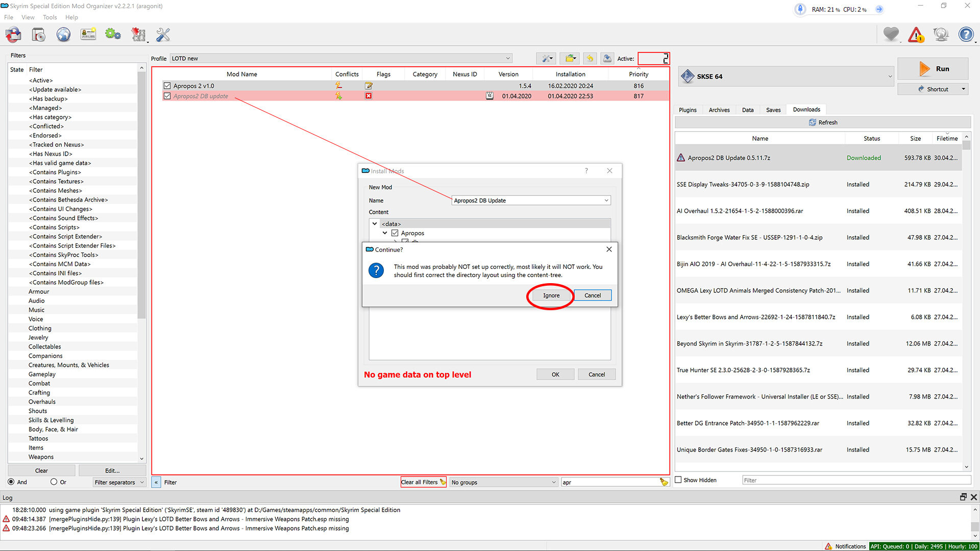The height and width of the screenshot is (551, 980).
Task: Toggle the Apropos2 DB update mod checkbox
Action: click(x=167, y=96)
